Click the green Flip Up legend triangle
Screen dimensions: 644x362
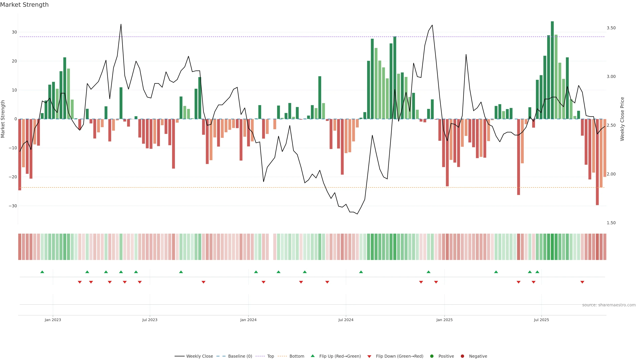click(312, 356)
